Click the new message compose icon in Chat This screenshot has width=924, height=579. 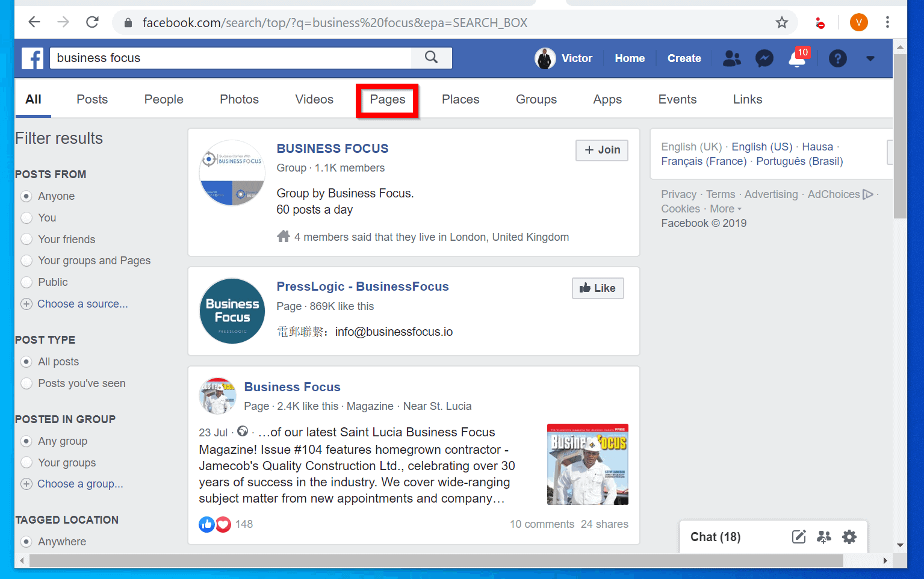[799, 536]
